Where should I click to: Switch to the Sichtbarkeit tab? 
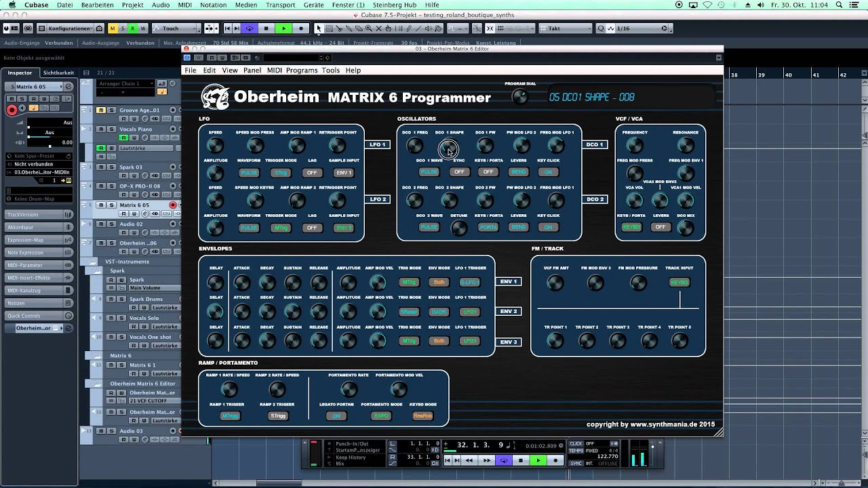point(58,73)
